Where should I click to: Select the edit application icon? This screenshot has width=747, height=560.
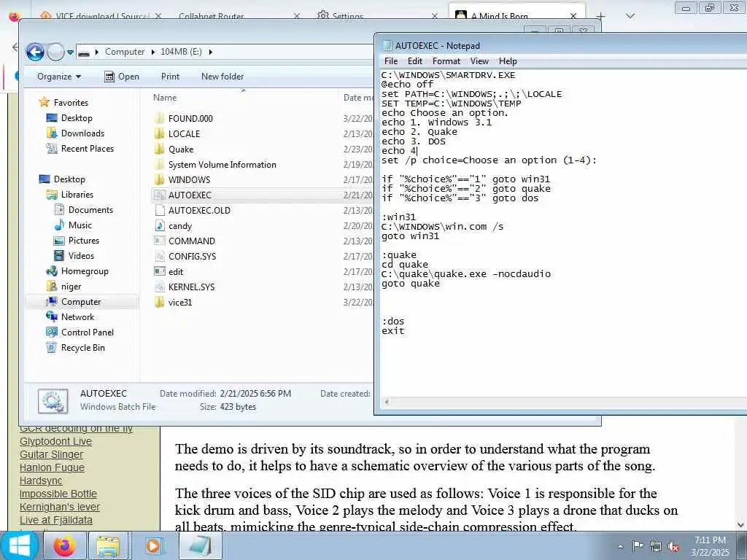[x=160, y=271]
